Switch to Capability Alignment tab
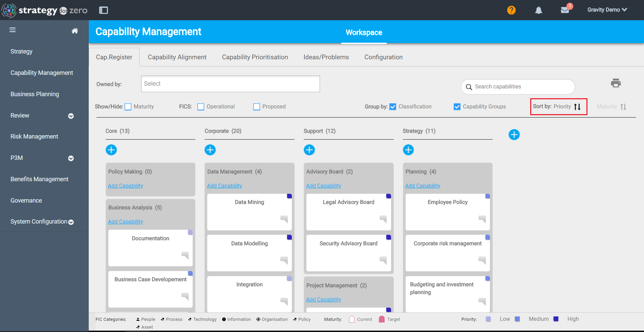 177,57
